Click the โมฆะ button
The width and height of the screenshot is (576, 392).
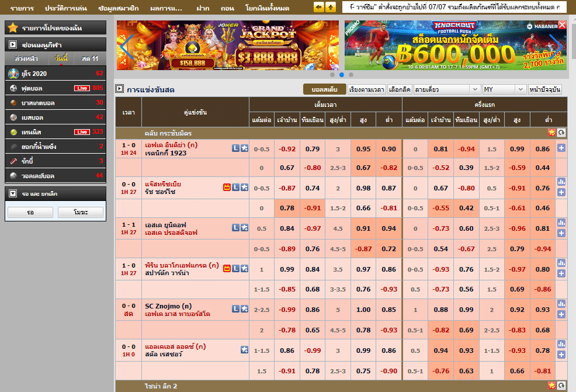81,212
